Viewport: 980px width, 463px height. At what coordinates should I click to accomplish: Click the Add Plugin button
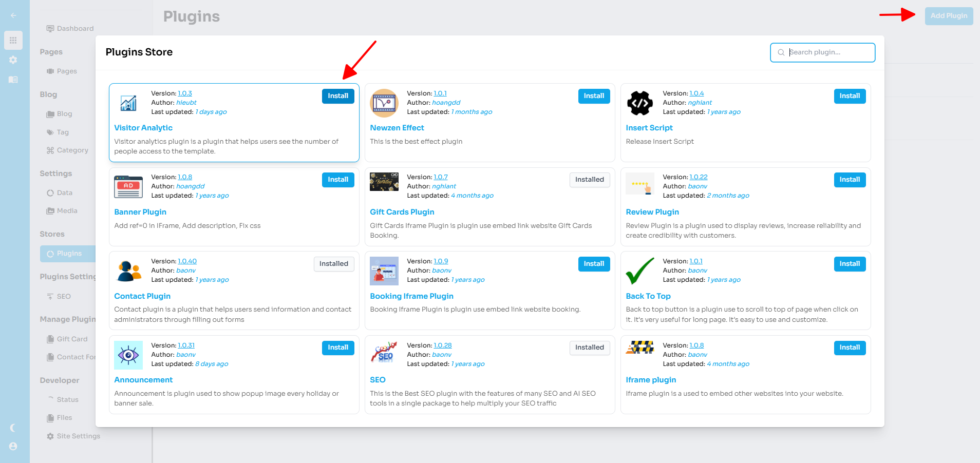pyautogui.click(x=949, y=16)
